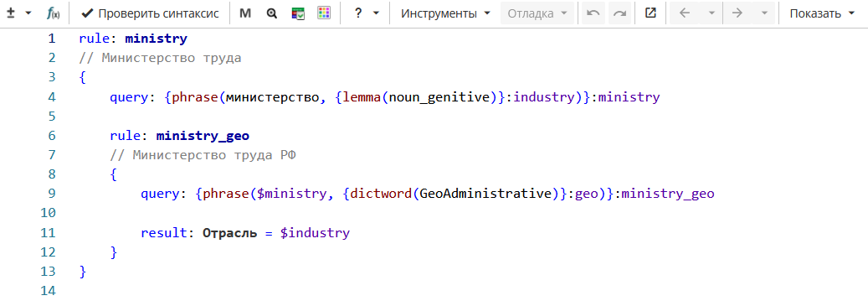Click line number 6 in gutter

coord(52,136)
